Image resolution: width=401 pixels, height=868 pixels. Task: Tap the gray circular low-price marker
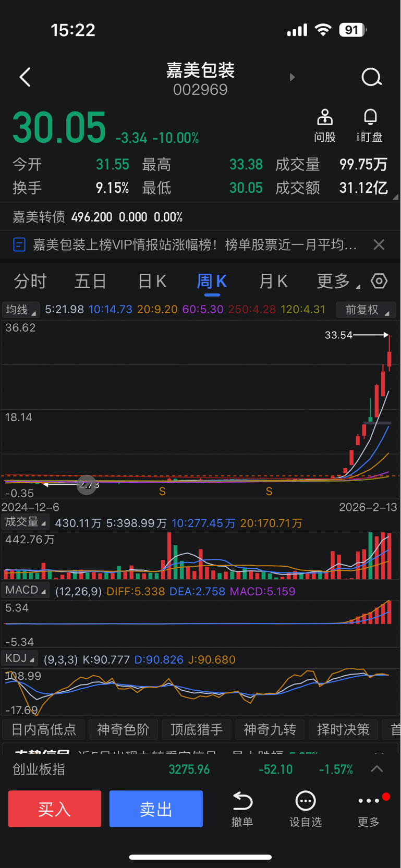click(87, 485)
